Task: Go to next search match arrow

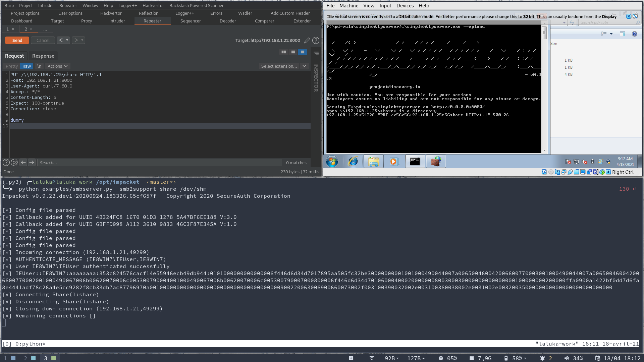Action: (32, 163)
